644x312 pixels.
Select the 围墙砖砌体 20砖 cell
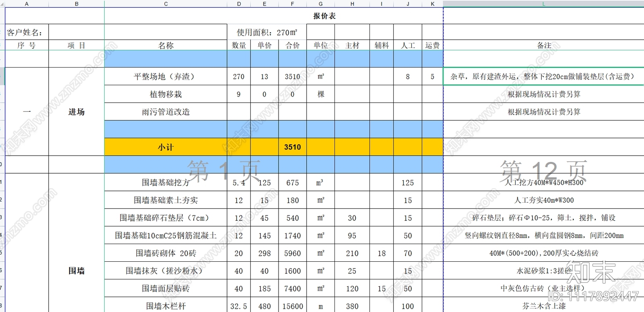(166, 253)
